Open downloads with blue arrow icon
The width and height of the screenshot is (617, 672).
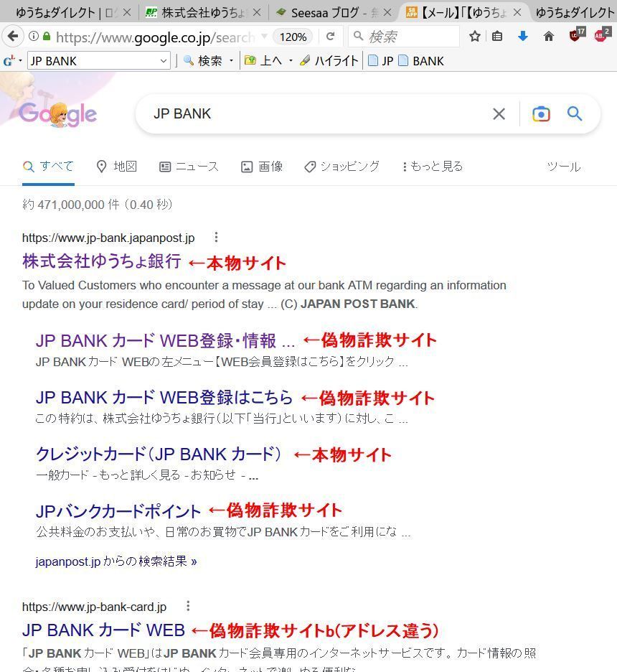[522, 37]
